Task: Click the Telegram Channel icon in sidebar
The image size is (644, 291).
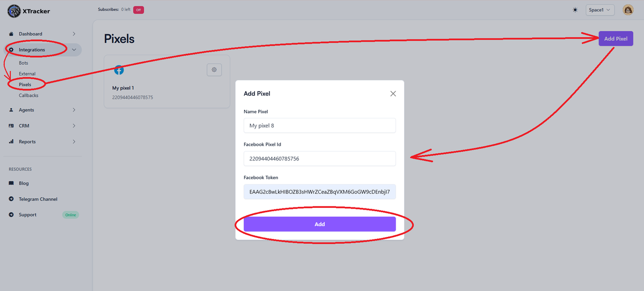Action: tap(12, 199)
